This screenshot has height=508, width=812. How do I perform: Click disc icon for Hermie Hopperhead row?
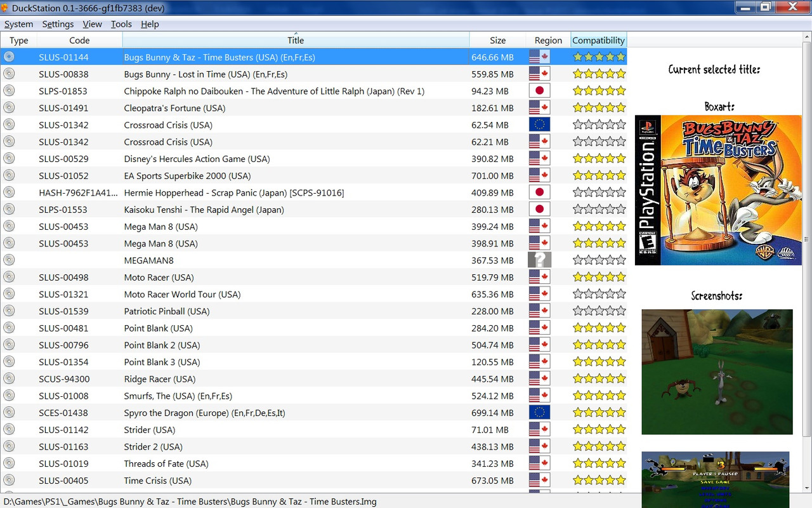[x=9, y=192]
